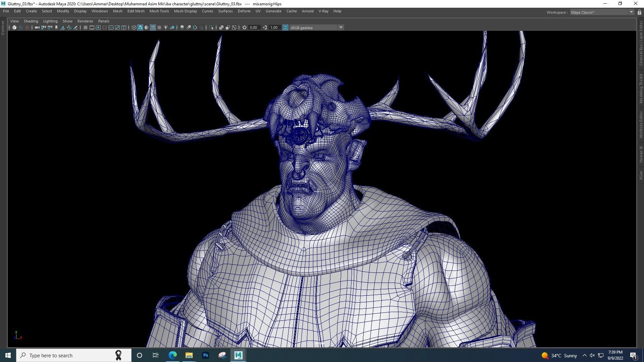644x362 pixels.
Task: Click the Windows Start button
Action: [x=8, y=355]
